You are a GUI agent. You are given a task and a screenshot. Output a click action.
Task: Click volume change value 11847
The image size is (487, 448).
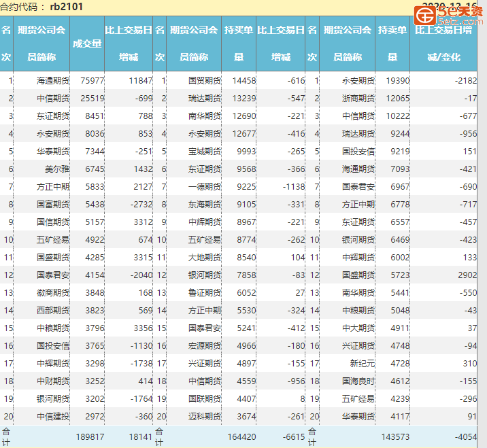(141, 81)
